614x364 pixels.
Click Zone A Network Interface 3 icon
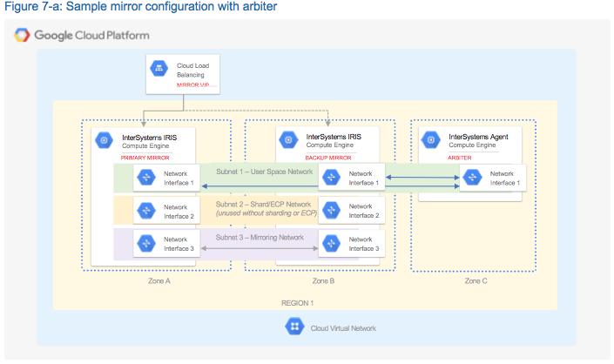[146, 244]
